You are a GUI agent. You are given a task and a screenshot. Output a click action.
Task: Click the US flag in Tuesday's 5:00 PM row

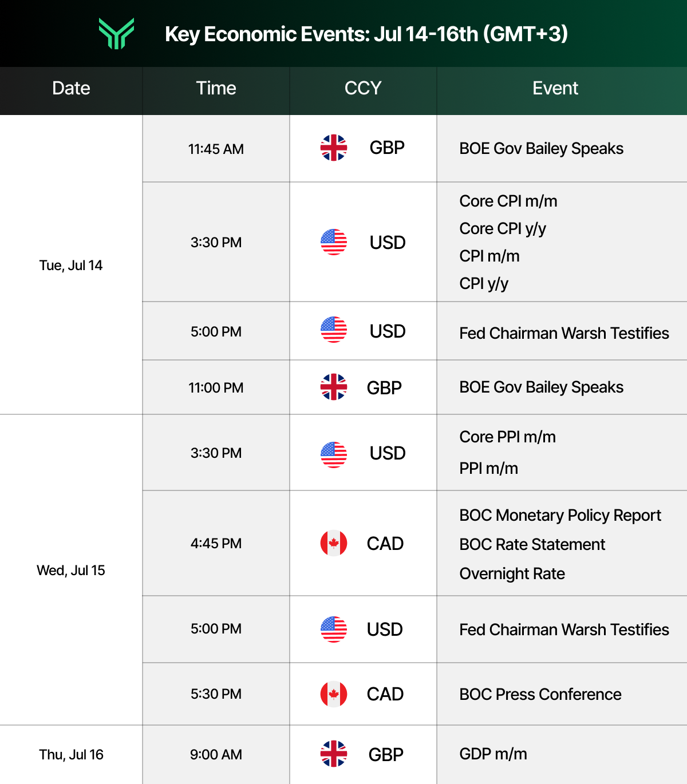click(334, 330)
